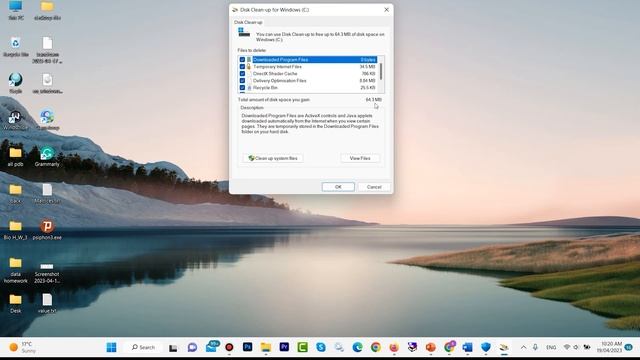Open Recycle Bin desktop icon
The height and width of the screenshot is (360, 640).
point(16,47)
